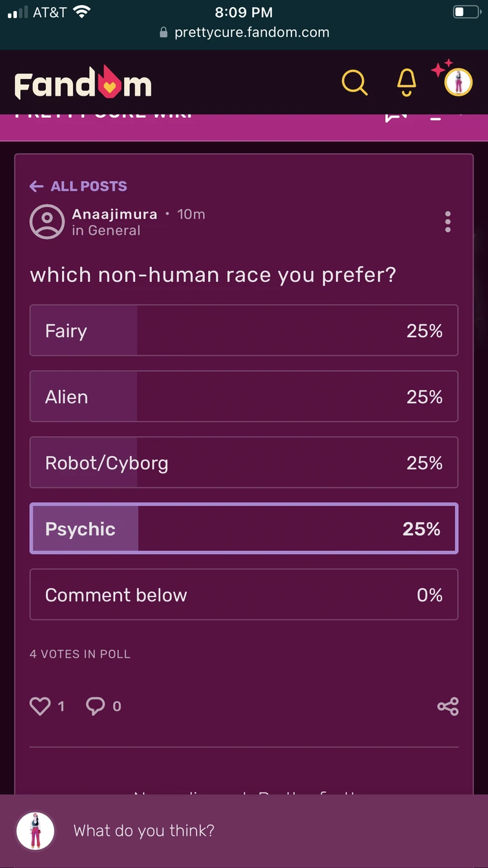
Task: Tap the Psychic result bar
Action: click(x=244, y=528)
